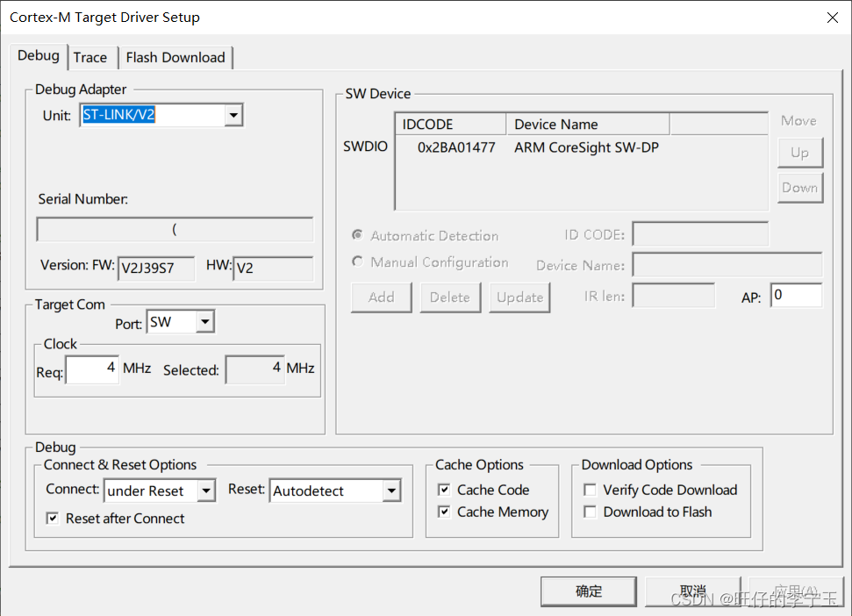Move device Up in list
This screenshot has width=852, height=616.
tap(800, 153)
